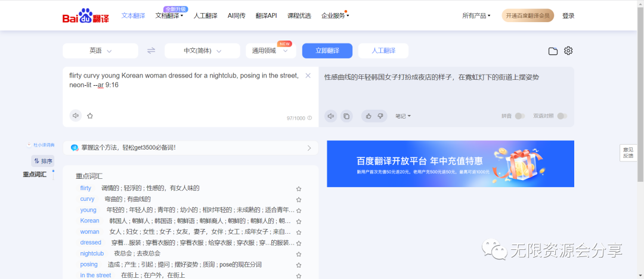Open target language 中文(简体) dropdown
644x279 pixels.
pyautogui.click(x=202, y=51)
